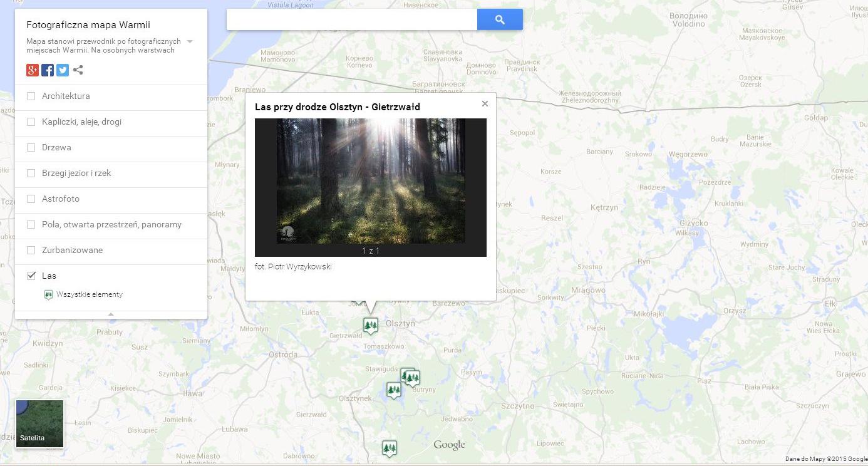Expand the map description dropdown arrow

pos(190,42)
